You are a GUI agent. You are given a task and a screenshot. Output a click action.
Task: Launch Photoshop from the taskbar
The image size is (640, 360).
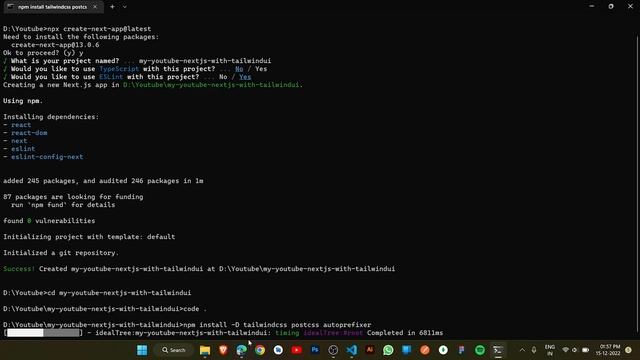[315, 350]
